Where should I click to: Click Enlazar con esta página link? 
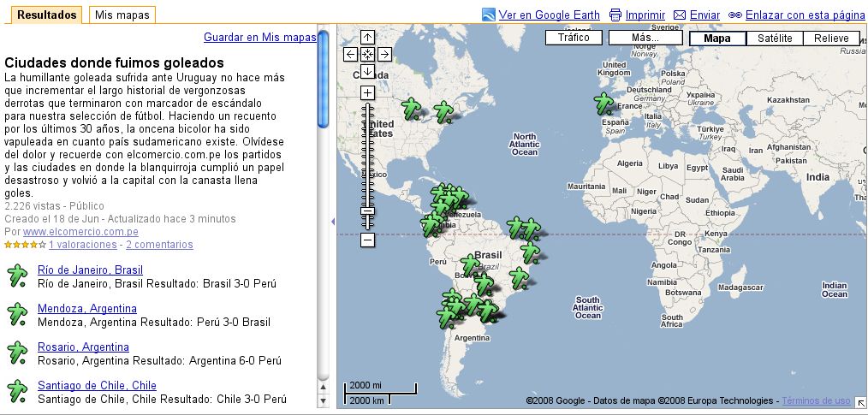(805, 15)
